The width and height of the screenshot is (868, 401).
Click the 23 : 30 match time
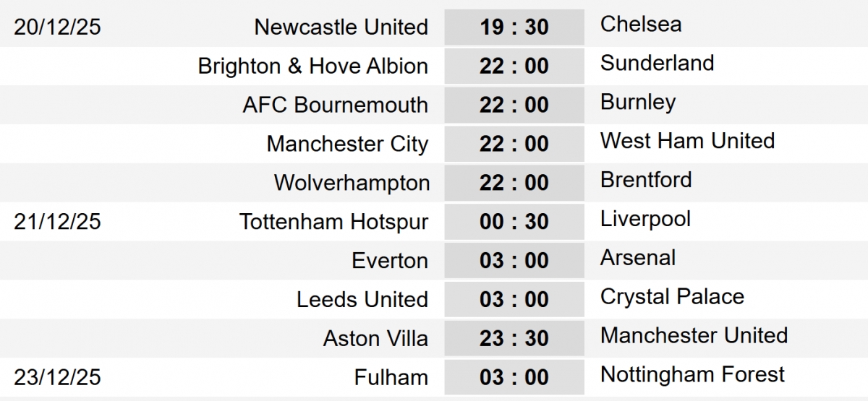pyautogui.click(x=514, y=340)
